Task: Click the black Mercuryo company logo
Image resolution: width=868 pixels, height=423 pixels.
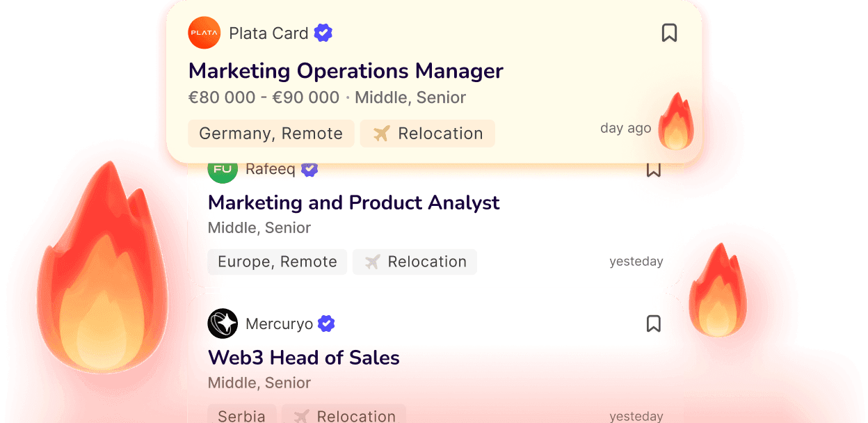Action: [x=223, y=324]
